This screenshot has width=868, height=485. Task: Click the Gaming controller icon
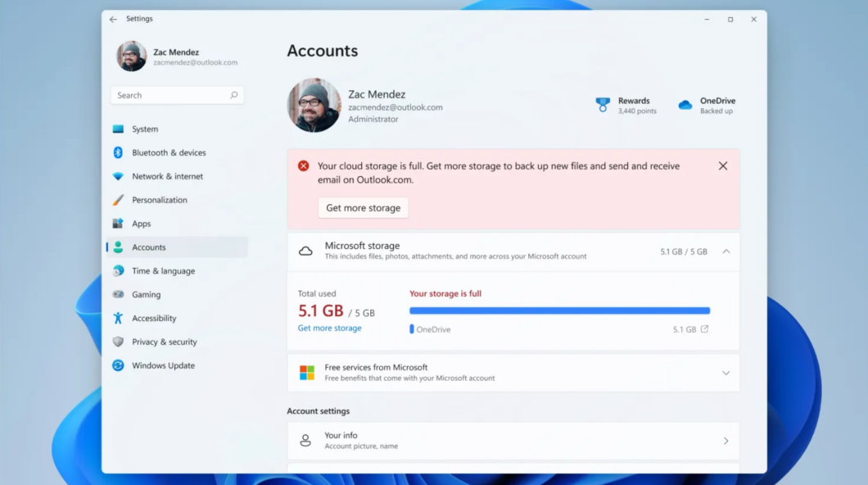(118, 295)
